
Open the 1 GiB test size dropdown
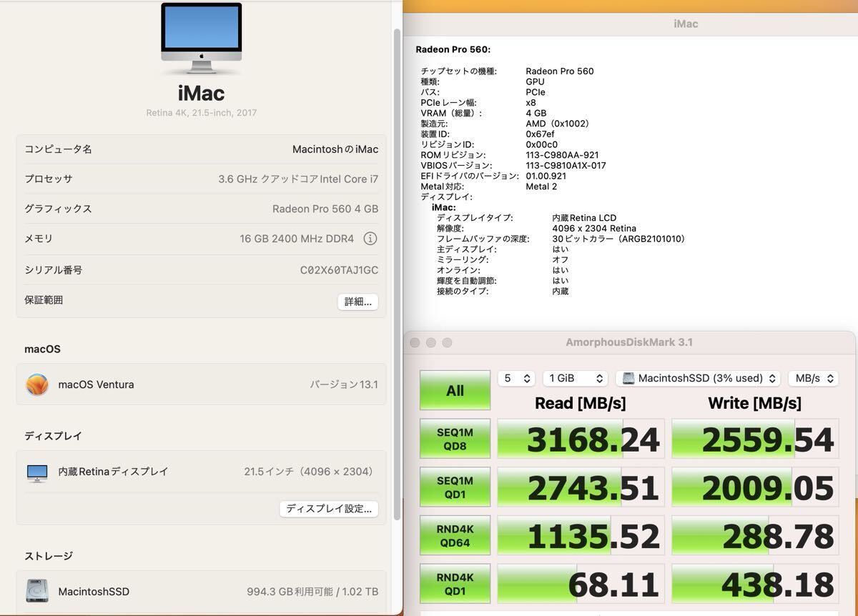[575, 378]
